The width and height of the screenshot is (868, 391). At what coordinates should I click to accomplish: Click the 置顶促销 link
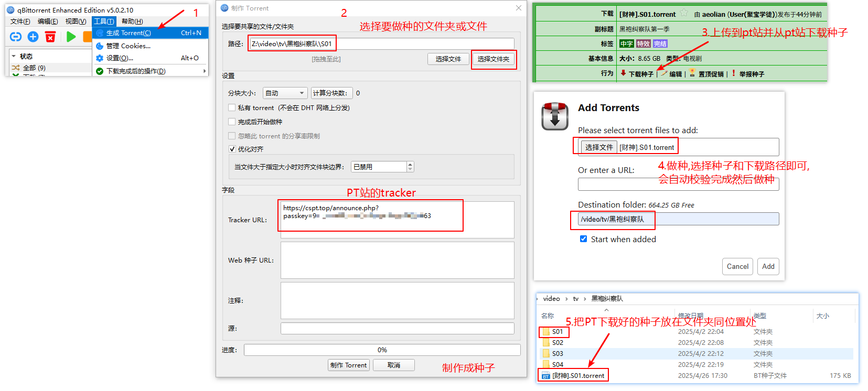(x=711, y=74)
